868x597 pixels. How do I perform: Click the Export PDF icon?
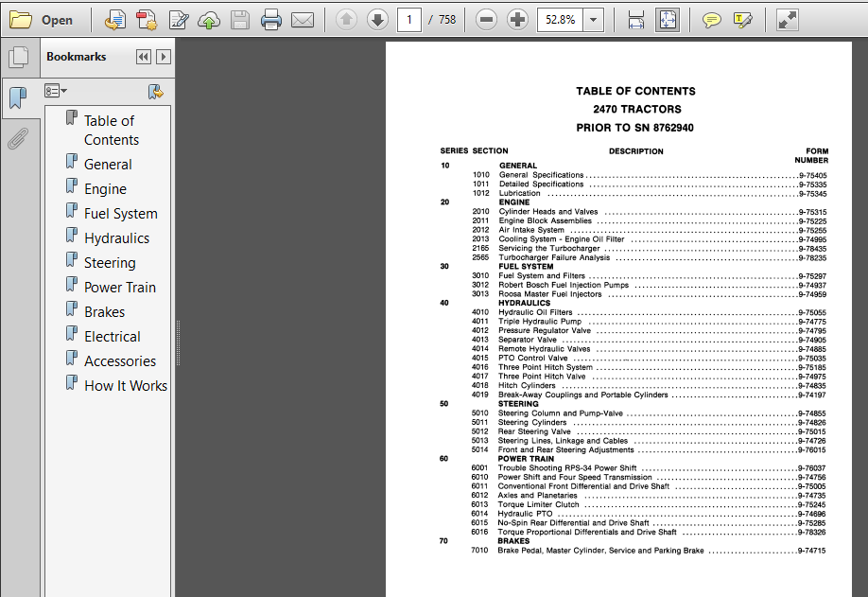point(147,20)
